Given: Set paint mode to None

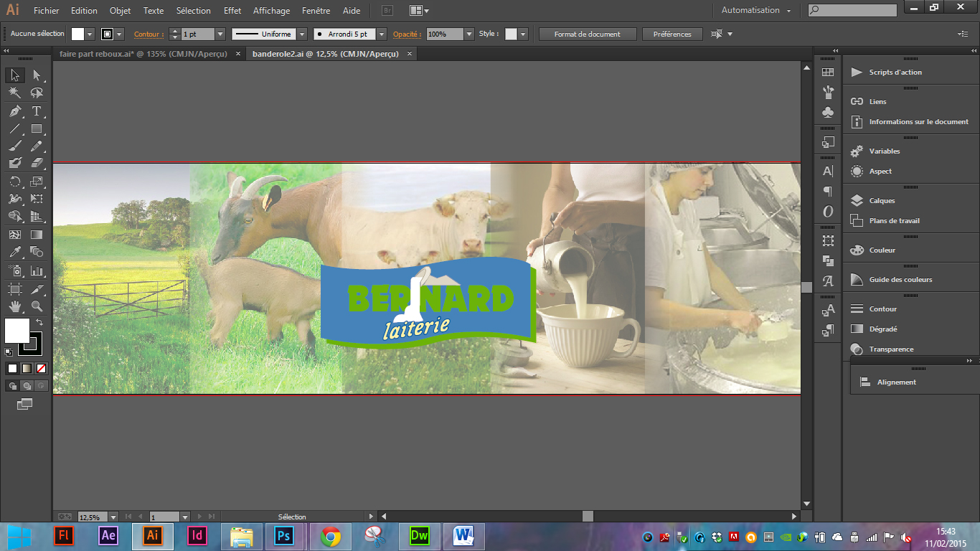Looking at the screenshot, I should tap(42, 369).
